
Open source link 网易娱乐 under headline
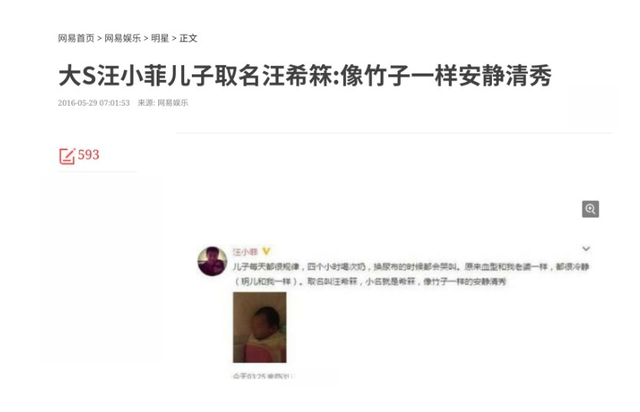click(x=173, y=103)
